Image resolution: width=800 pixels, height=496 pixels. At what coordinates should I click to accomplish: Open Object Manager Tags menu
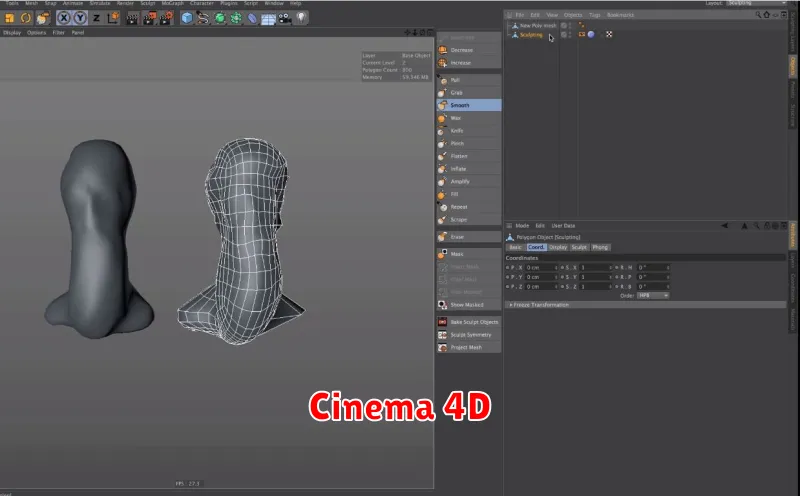click(x=594, y=15)
